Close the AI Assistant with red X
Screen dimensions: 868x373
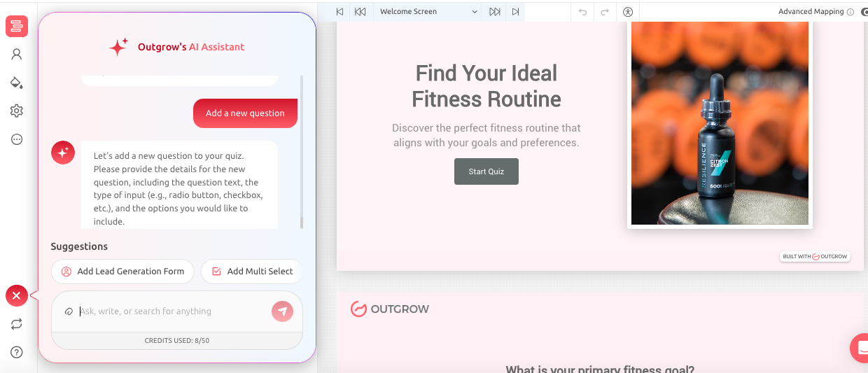click(17, 296)
